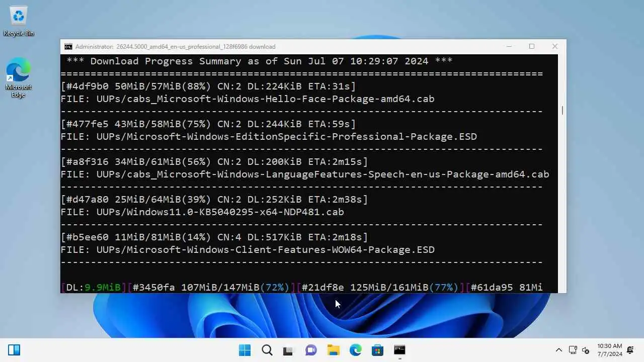
Task: Click the '#a8f316 34MiB/61MiB(56%)' status line
Action: coord(214,162)
